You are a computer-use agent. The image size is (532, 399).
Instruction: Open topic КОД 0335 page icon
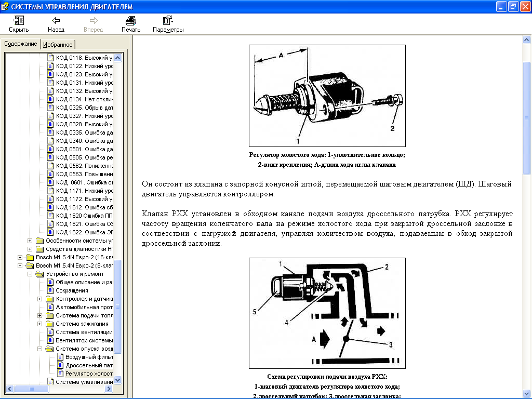click(x=50, y=132)
